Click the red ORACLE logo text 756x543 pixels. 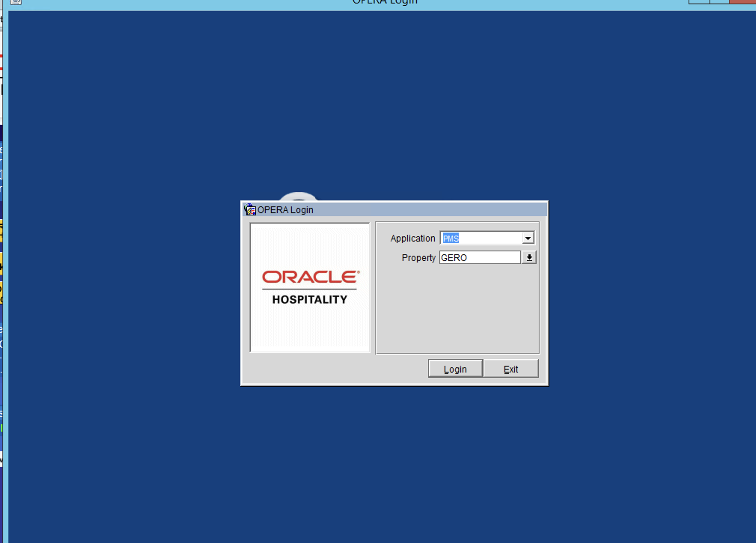(310, 277)
